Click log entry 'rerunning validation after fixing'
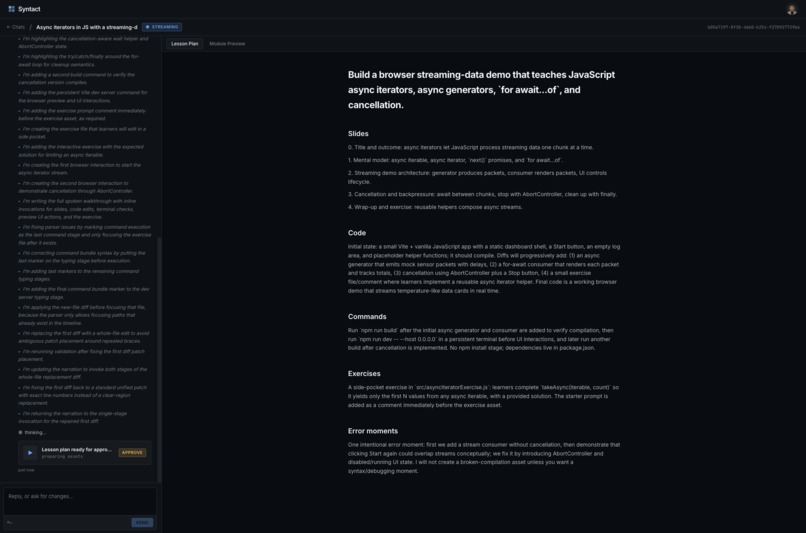 (x=82, y=355)
